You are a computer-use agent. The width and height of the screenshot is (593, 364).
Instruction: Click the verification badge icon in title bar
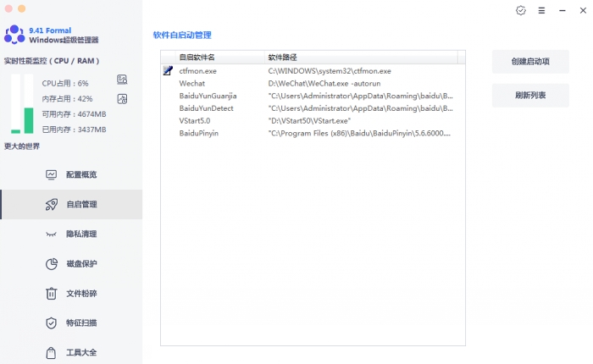tap(521, 11)
